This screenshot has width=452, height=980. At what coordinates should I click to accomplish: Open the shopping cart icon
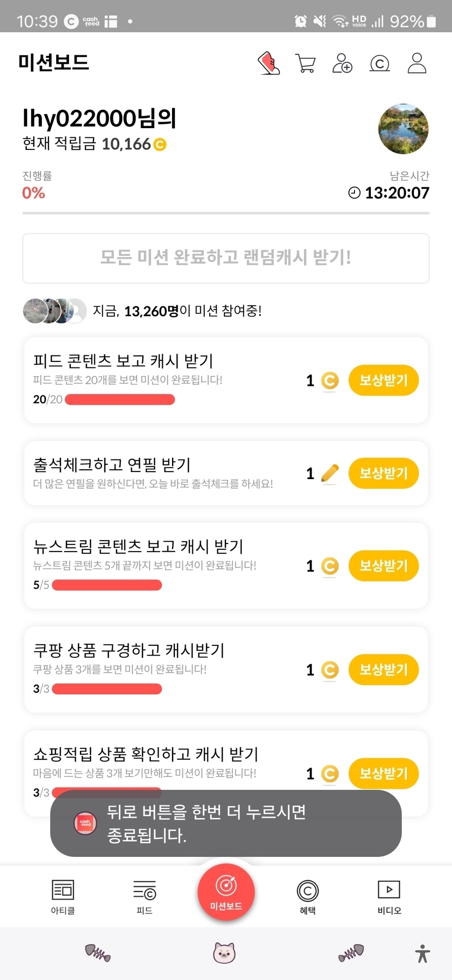coord(306,63)
